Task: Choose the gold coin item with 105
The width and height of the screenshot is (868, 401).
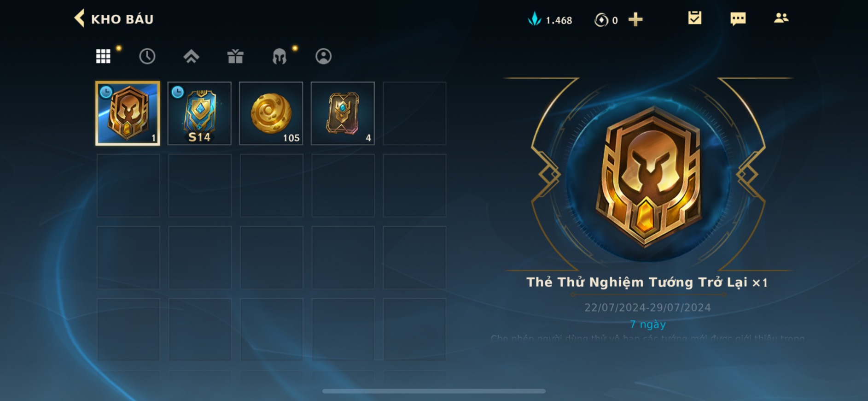Action: [x=271, y=113]
